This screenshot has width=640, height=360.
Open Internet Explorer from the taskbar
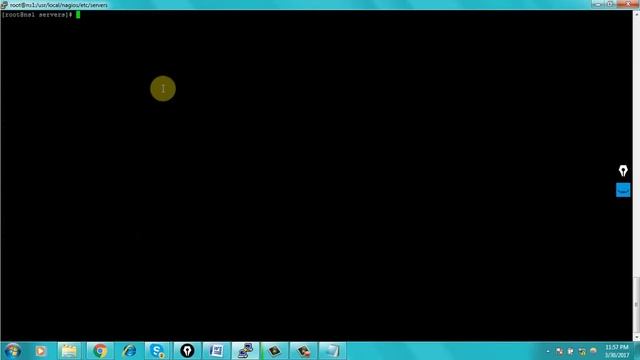coord(129,351)
